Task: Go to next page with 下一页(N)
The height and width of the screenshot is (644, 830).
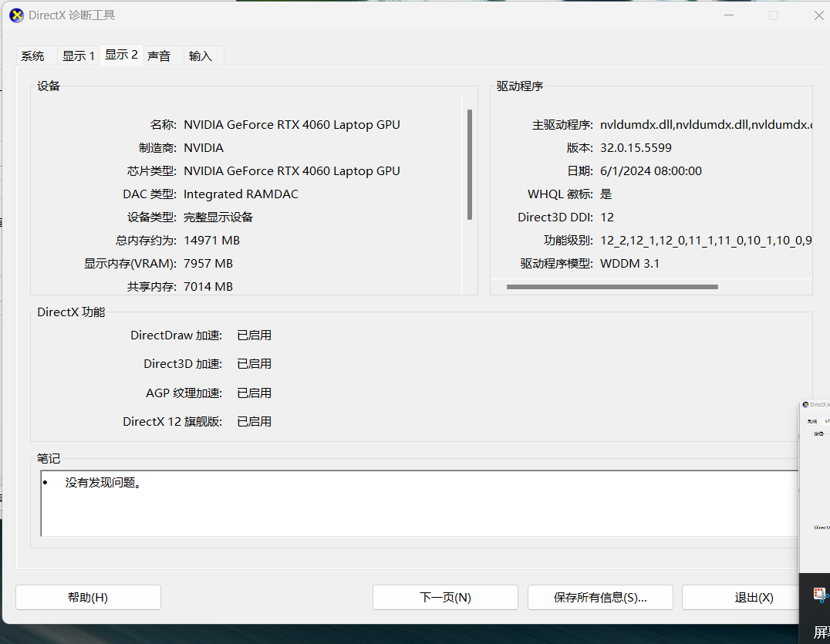Action: (445, 598)
